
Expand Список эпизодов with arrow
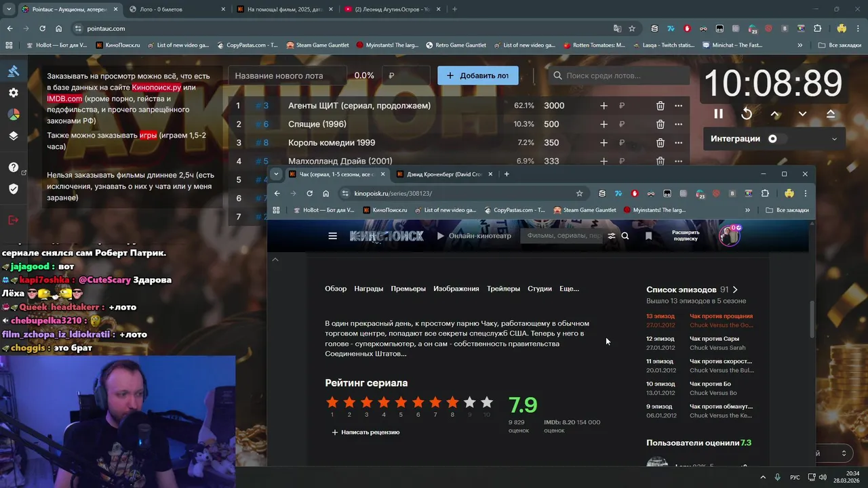pos(735,289)
